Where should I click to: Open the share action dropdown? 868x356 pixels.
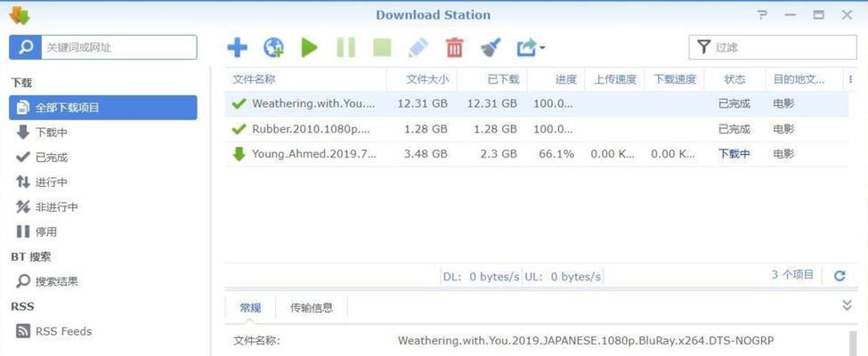click(531, 47)
